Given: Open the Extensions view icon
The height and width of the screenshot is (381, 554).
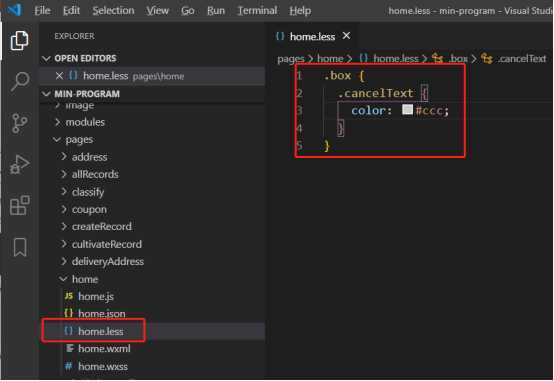Looking at the screenshot, I should [x=19, y=205].
